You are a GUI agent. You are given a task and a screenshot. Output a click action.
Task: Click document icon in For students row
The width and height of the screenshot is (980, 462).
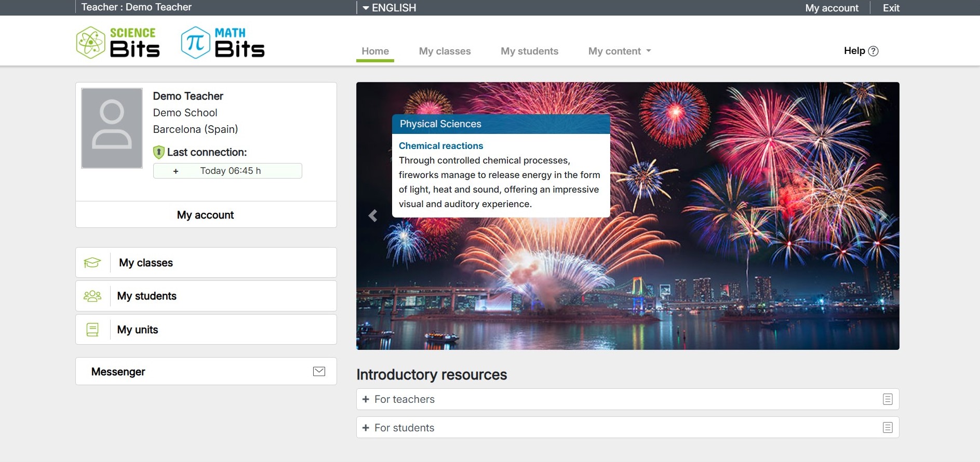pyautogui.click(x=888, y=428)
